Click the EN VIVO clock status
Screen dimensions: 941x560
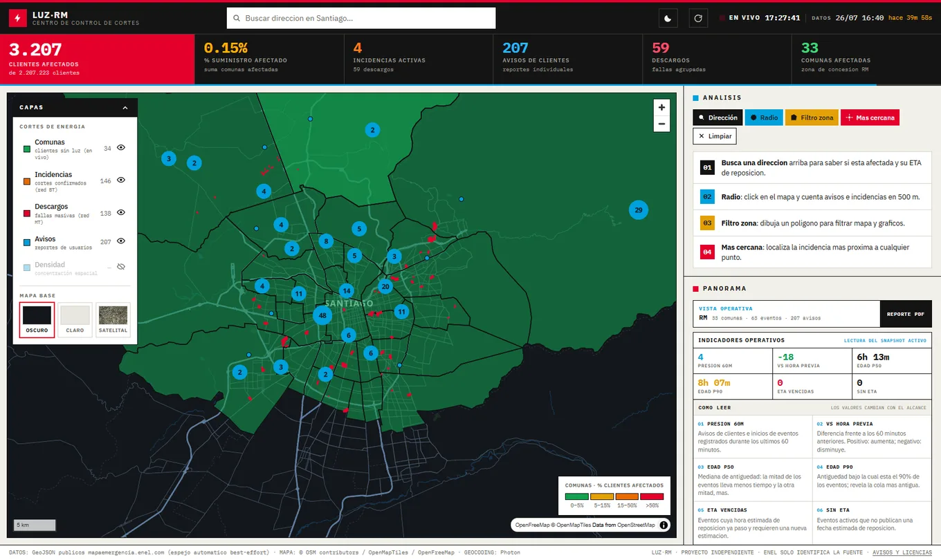coord(760,18)
